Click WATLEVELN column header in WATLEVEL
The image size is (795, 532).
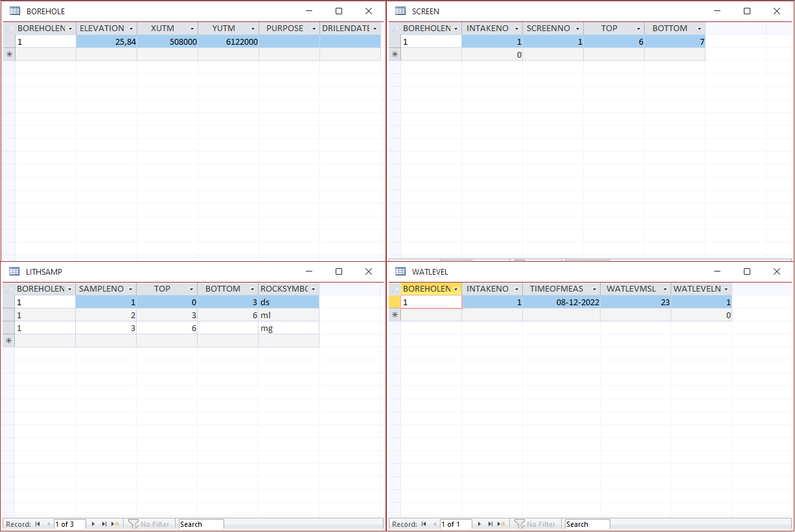[701, 289]
